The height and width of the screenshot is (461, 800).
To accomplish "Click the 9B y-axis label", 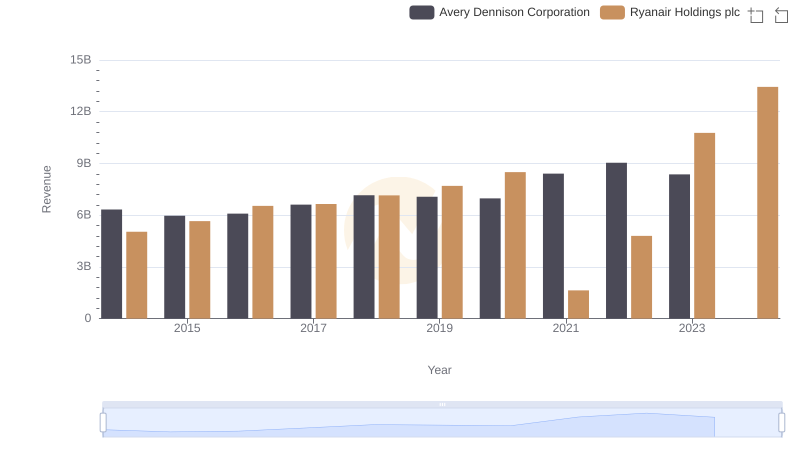I will pyautogui.click(x=84, y=163).
